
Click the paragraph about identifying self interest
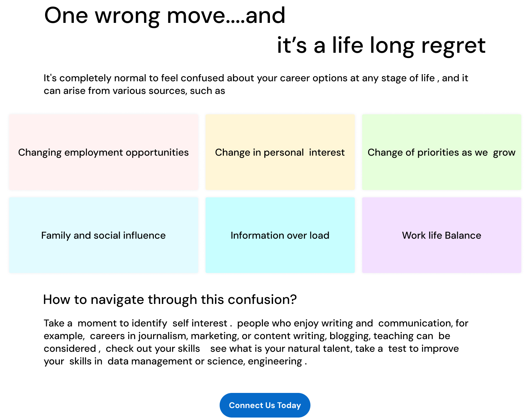pos(256,342)
